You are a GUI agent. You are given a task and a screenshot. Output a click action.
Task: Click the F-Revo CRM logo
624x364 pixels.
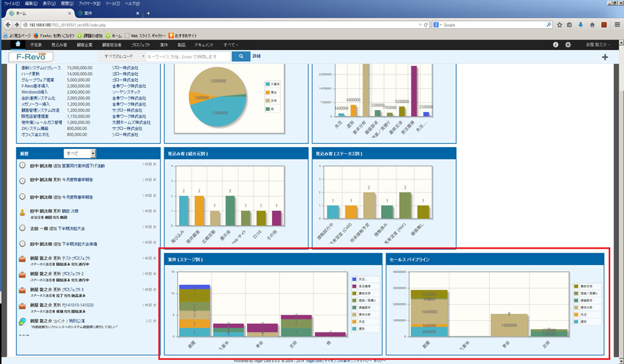[30, 57]
